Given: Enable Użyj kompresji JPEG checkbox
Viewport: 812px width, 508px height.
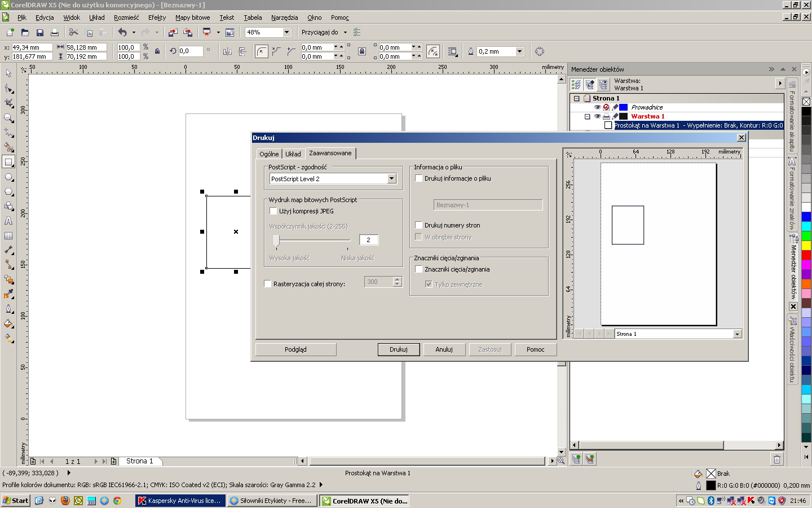Looking at the screenshot, I should tap(273, 211).
